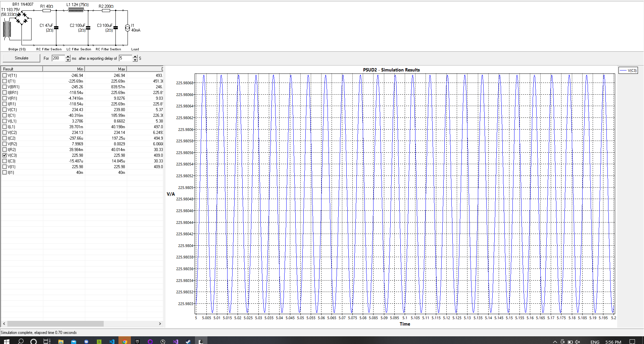Decrease simulation duration with down arrow
The width and height of the screenshot is (644, 344).
68,60
